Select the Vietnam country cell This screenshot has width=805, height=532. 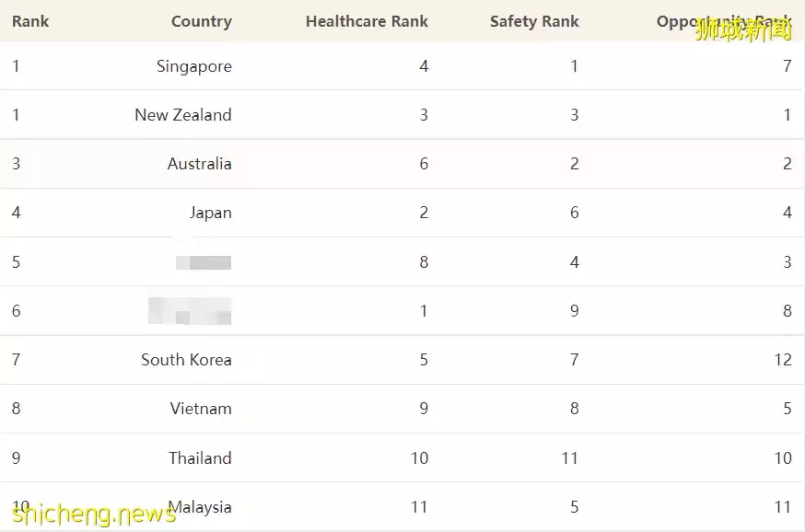click(200, 409)
